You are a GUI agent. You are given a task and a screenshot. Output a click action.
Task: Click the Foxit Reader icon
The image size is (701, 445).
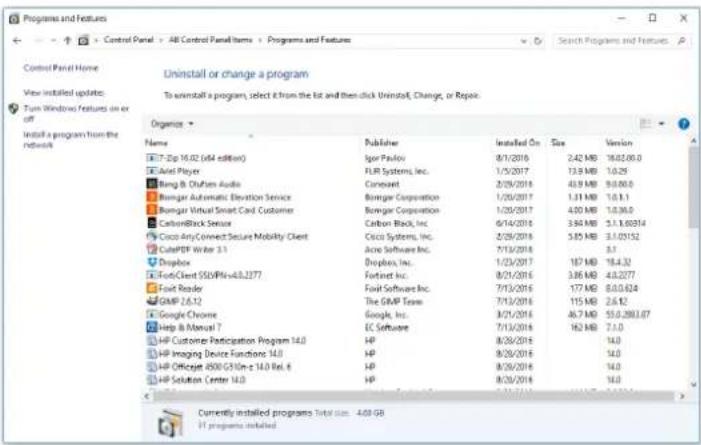click(152, 288)
